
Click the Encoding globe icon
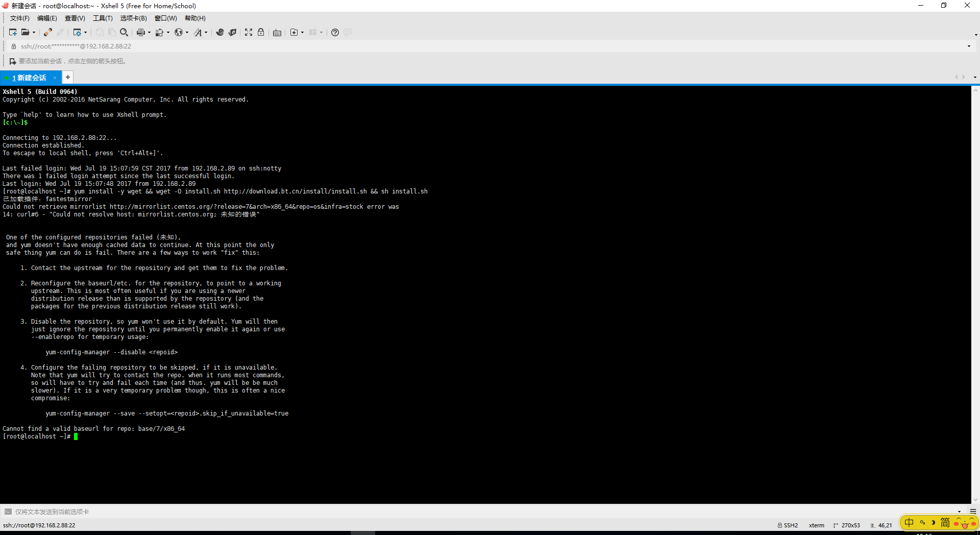[178, 32]
